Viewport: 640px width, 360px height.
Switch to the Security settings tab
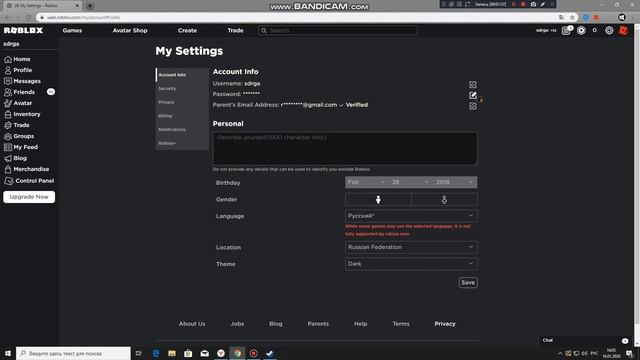182,89
